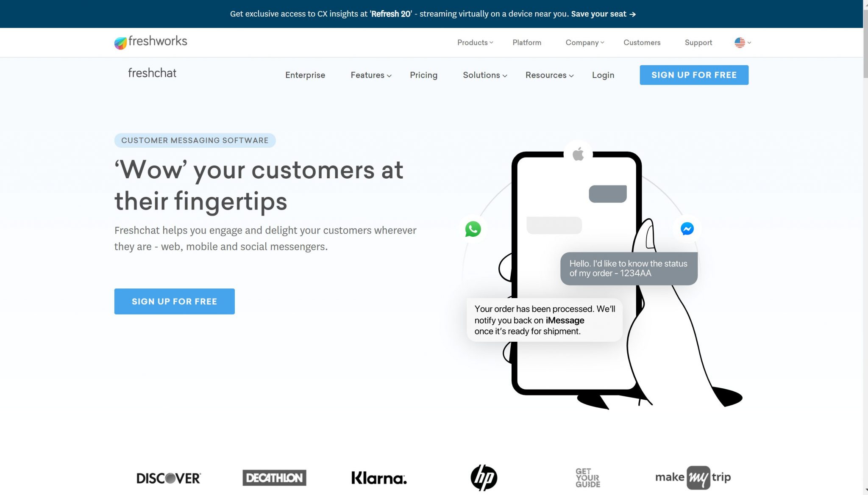
Task: Click the arrow after Save your seat
Action: 633,14
